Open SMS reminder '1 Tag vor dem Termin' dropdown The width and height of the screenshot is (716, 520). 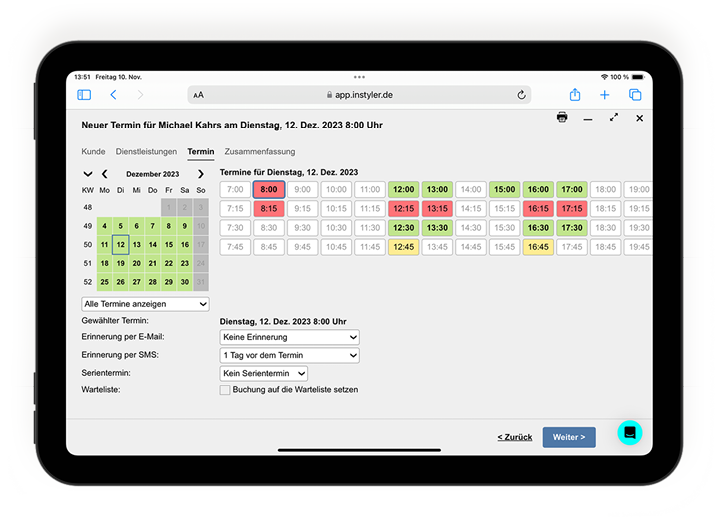point(289,355)
